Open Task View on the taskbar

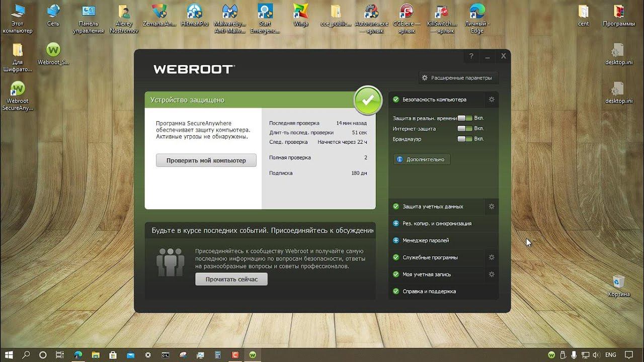pos(60,355)
